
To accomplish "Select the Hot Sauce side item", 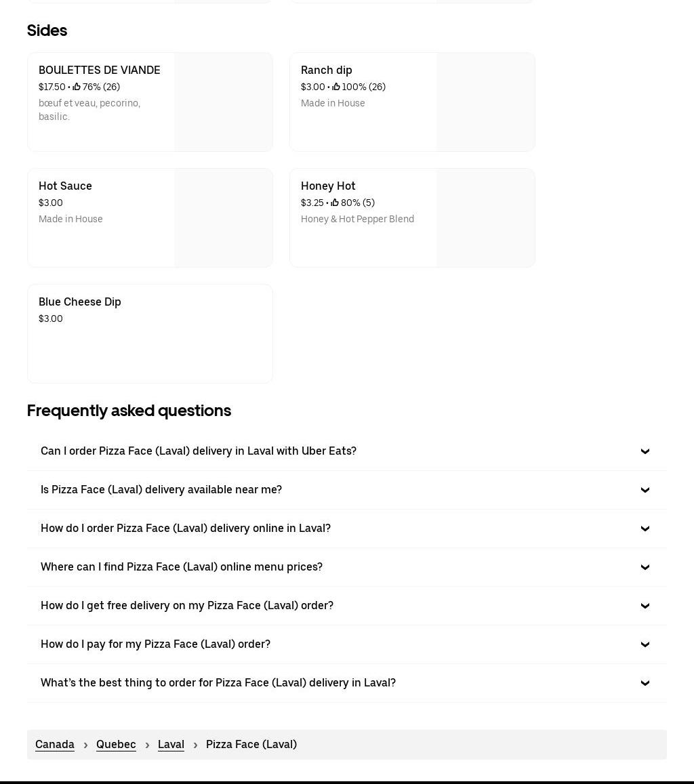I will tap(66, 186).
